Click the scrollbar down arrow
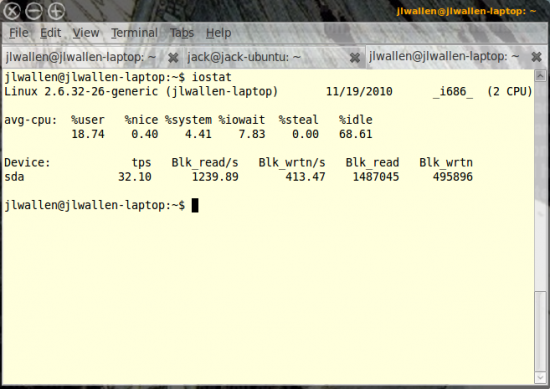550x389 pixels. click(x=540, y=377)
